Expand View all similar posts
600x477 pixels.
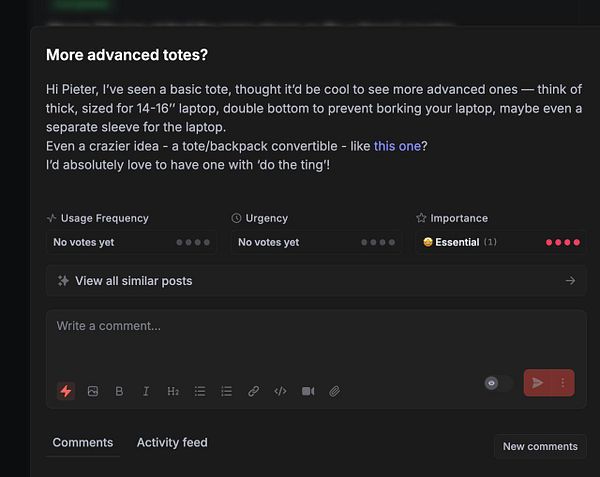(316, 281)
